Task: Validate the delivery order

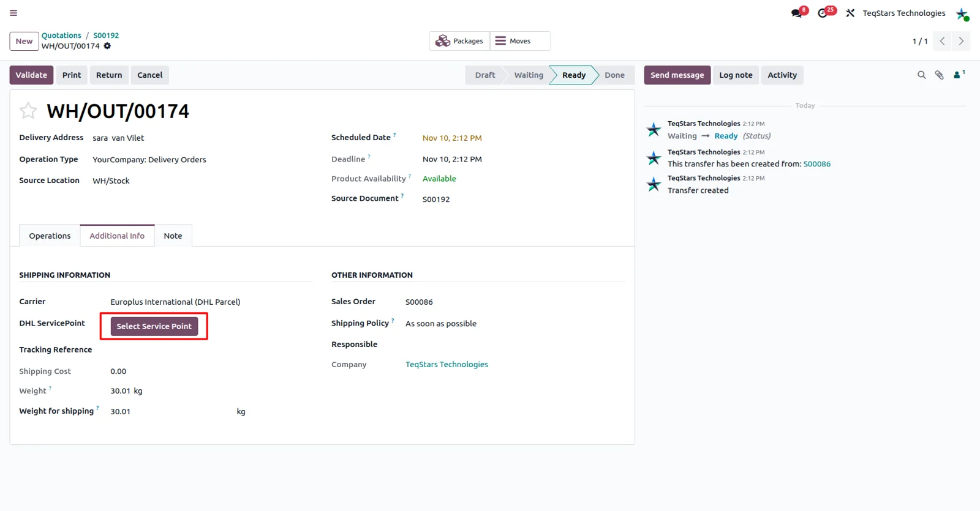Action: 31,75
